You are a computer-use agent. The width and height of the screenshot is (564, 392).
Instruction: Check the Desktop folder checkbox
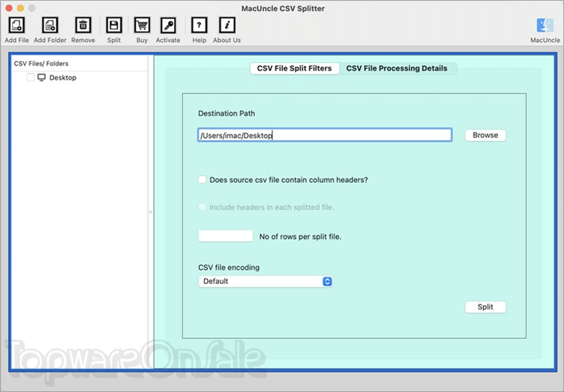31,77
